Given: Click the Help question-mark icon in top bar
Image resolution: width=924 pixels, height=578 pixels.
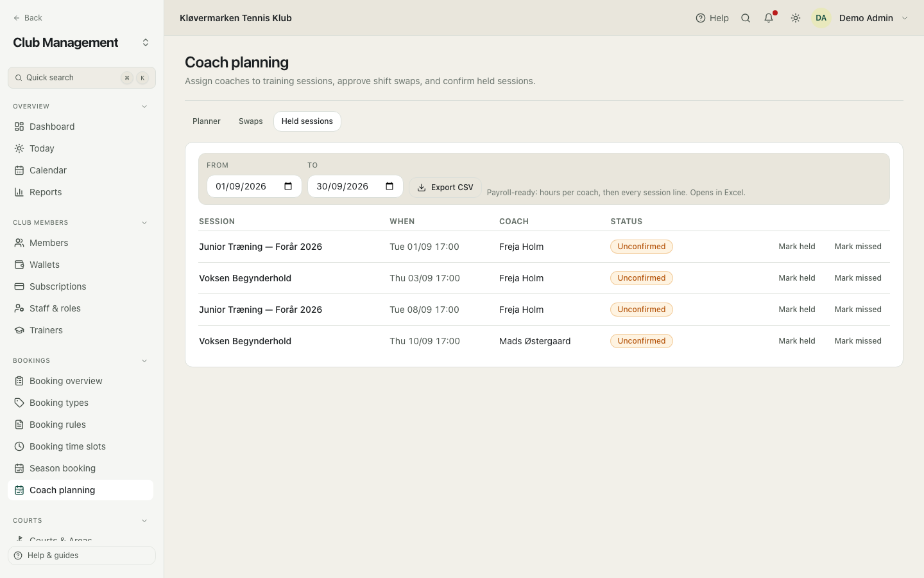Looking at the screenshot, I should [701, 18].
